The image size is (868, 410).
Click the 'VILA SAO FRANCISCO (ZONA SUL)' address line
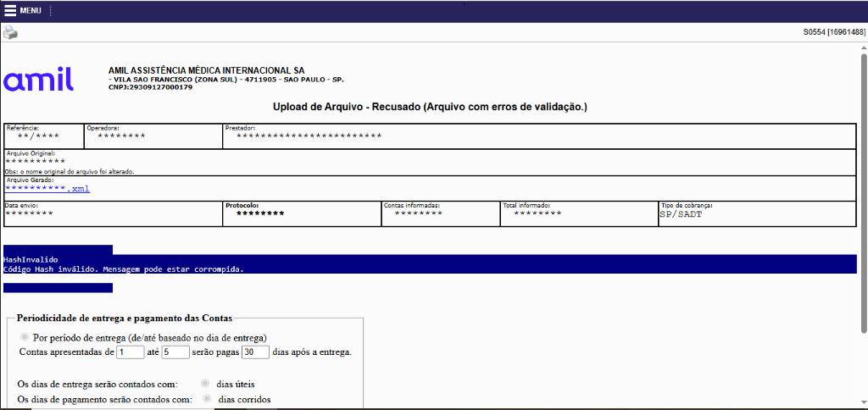coord(225,80)
